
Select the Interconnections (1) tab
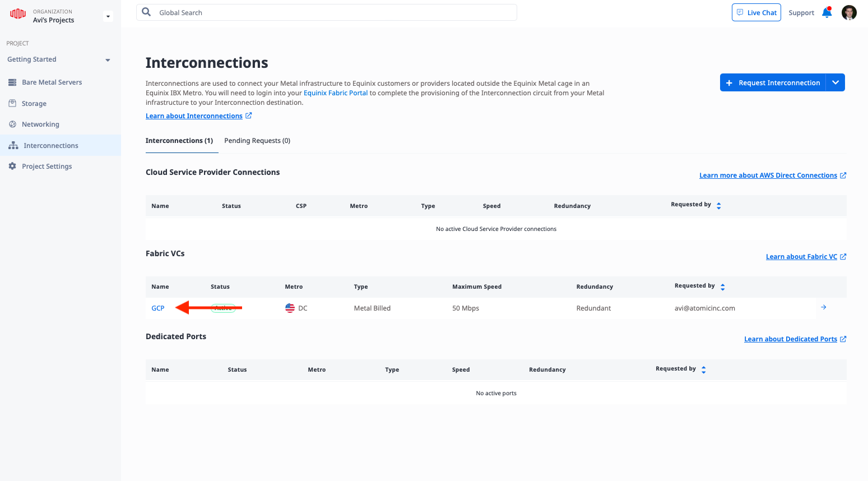point(179,141)
